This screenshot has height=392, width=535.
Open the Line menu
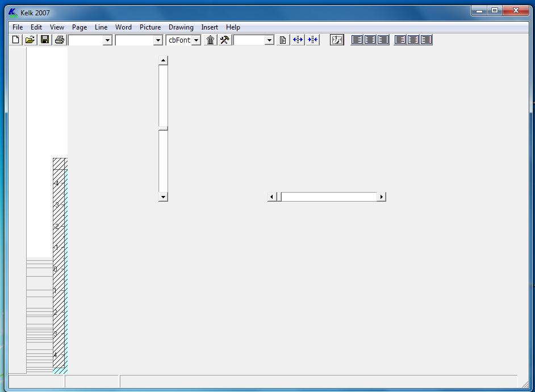pyautogui.click(x=101, y=27)
